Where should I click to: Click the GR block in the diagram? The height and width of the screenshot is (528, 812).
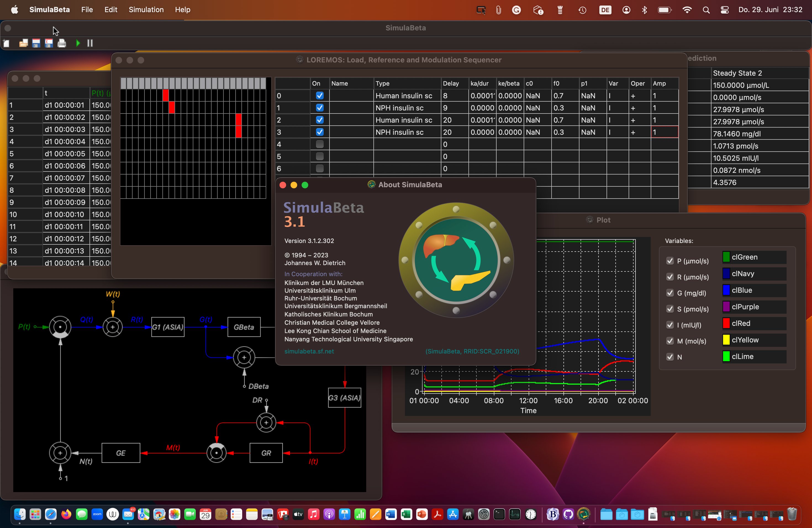(x=266, y=453)
